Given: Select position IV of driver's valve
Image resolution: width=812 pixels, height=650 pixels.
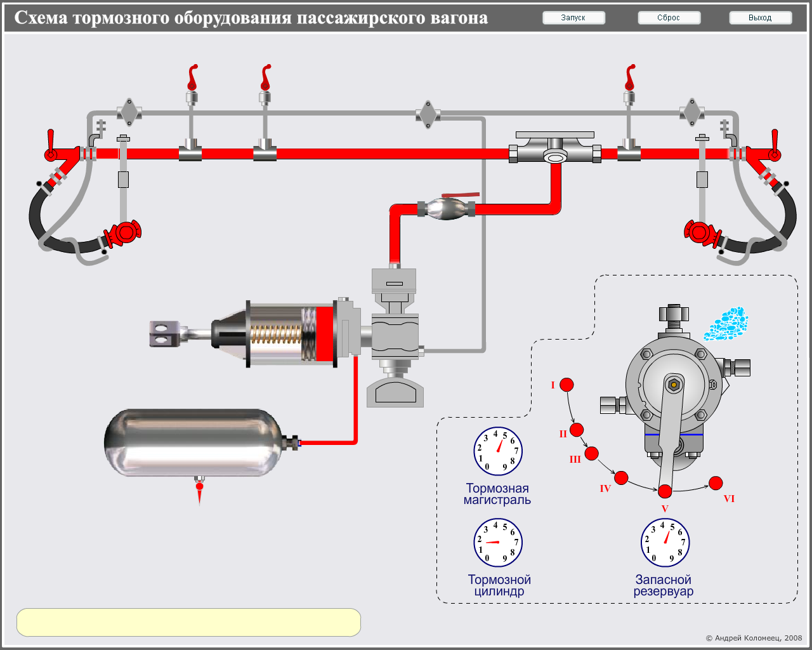Looking at the screenshot, I should (x=621, y=478).
